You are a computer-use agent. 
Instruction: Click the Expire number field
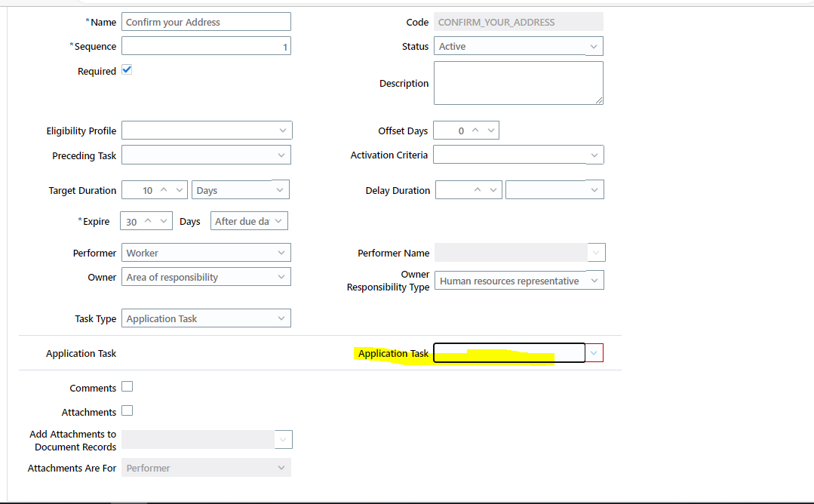tap(131, 222)
